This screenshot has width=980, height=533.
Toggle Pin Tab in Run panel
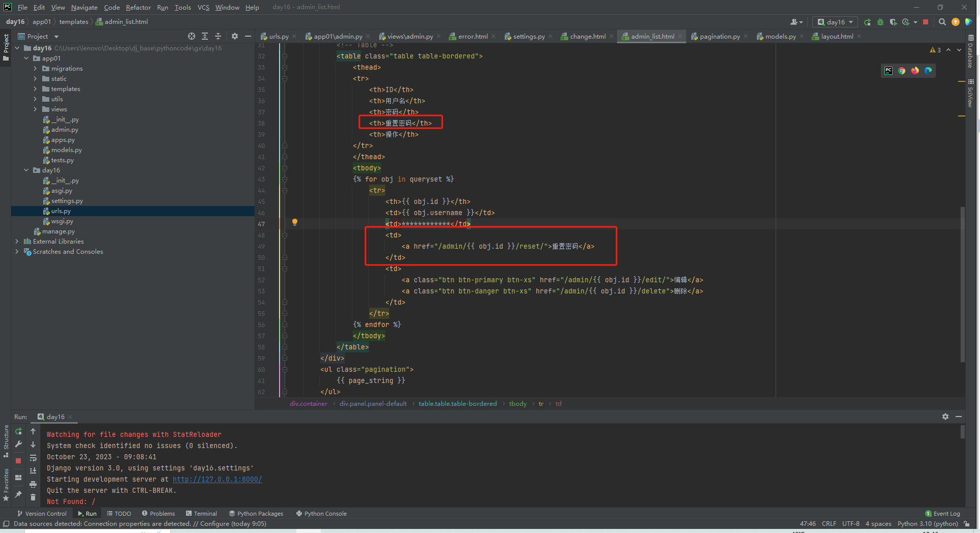pos(19,494)
